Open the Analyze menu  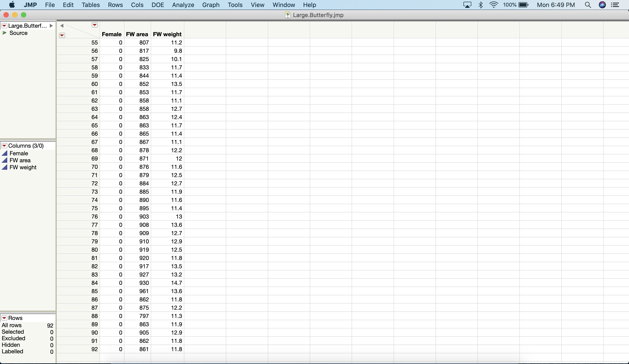click(183, 5)
